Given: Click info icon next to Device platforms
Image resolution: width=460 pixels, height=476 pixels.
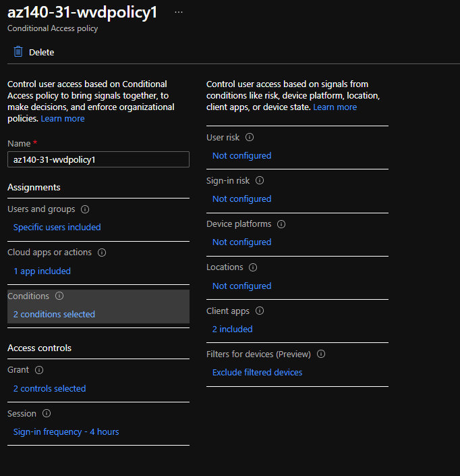Looking at the screenshot, I should coord(281,224).
